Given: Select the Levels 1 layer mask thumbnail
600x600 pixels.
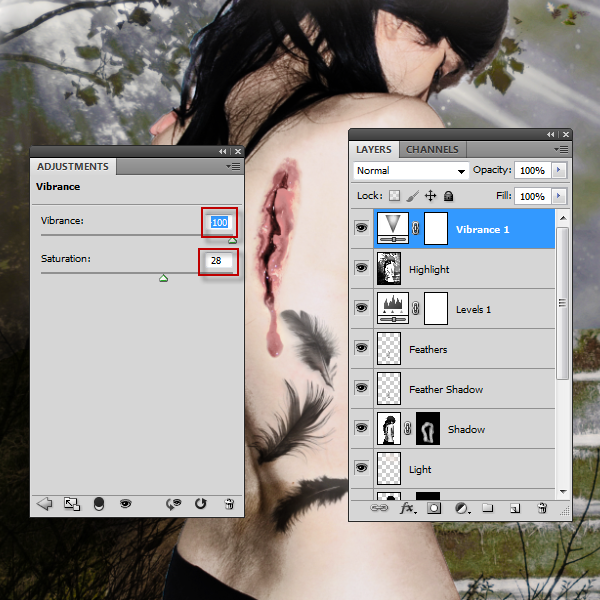Looking at the screenshot, I should click(436, 308).
